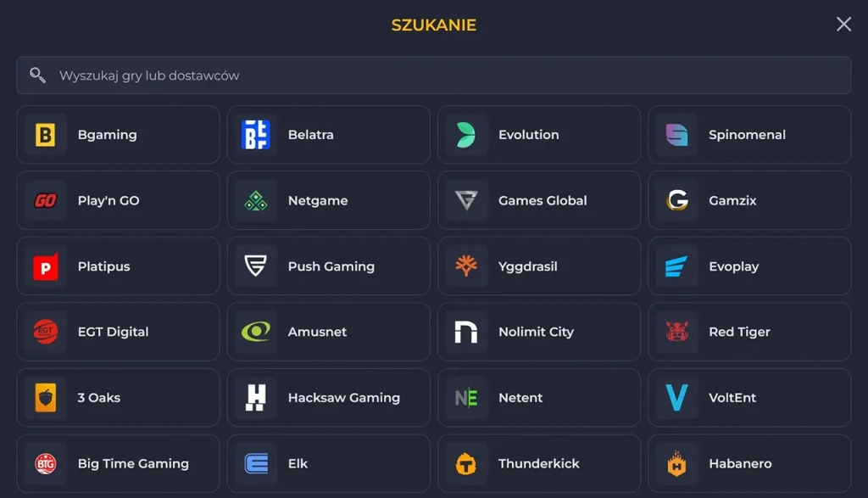The height and width of the screenshot is (498, 868).
Task: Open the Big Time Gaming provider
Action: (118, 464)
